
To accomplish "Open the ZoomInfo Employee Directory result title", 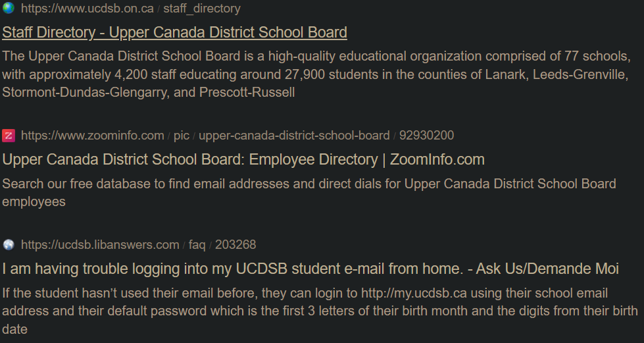I will [243, 159].
